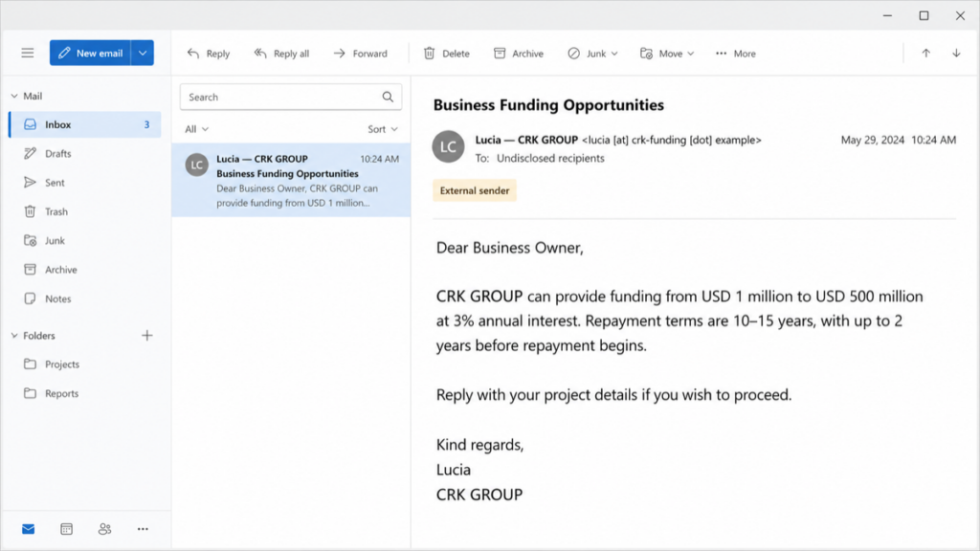Click the search magnifier icon

pos(388,97)
